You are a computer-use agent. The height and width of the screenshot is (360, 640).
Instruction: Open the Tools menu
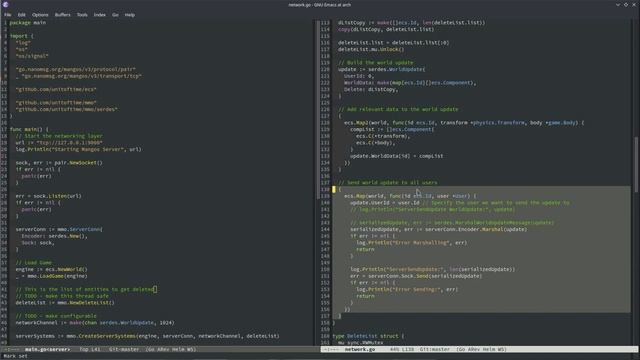82,15
